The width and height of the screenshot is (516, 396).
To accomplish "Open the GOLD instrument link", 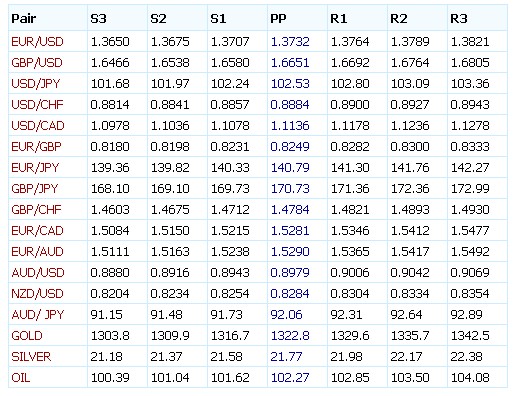I will point(27,335).
